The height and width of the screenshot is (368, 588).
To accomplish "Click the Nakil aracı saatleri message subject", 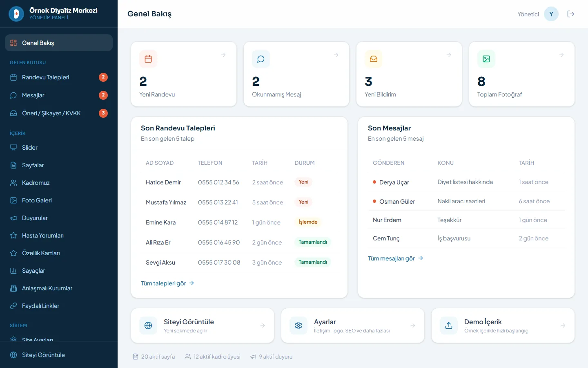I will click(x=461, y=201).
